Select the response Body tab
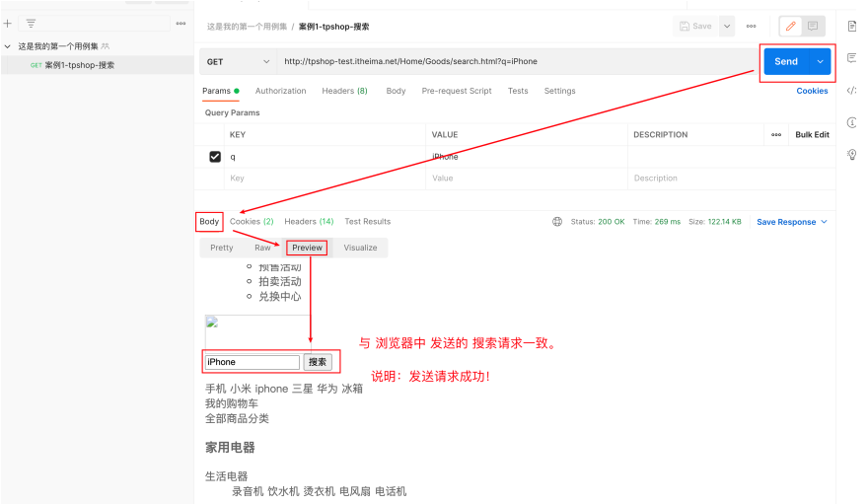 (x=209, y=221)
